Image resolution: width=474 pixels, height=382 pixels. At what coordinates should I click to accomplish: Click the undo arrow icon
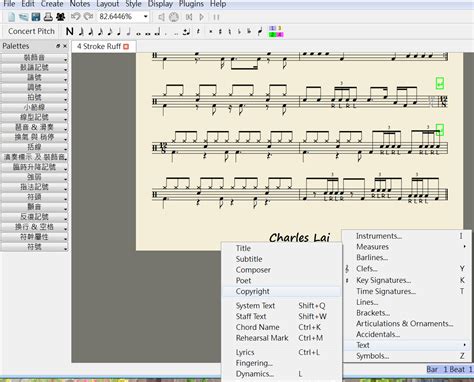76,17
